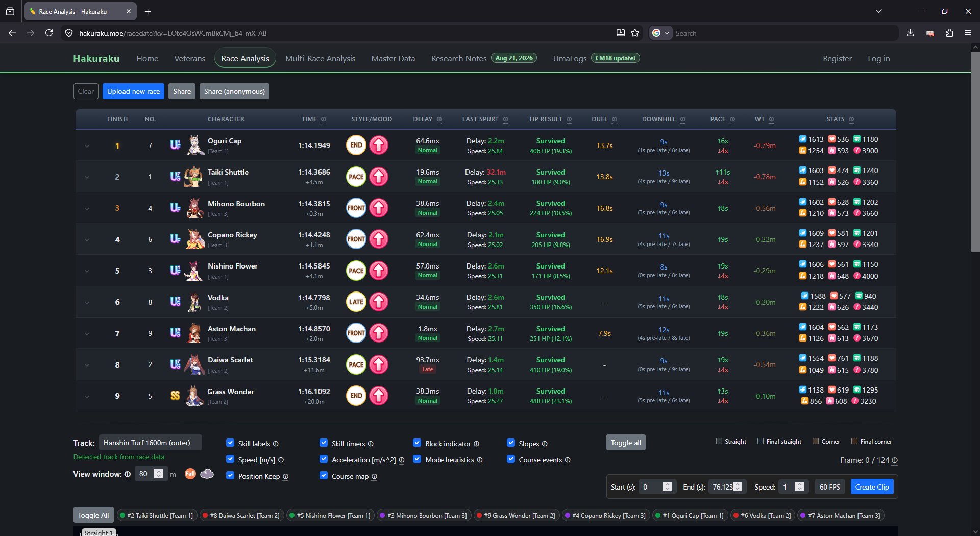
Task: Expand the Taiki Shuttle row details
Action: click(x=87, y=177)
